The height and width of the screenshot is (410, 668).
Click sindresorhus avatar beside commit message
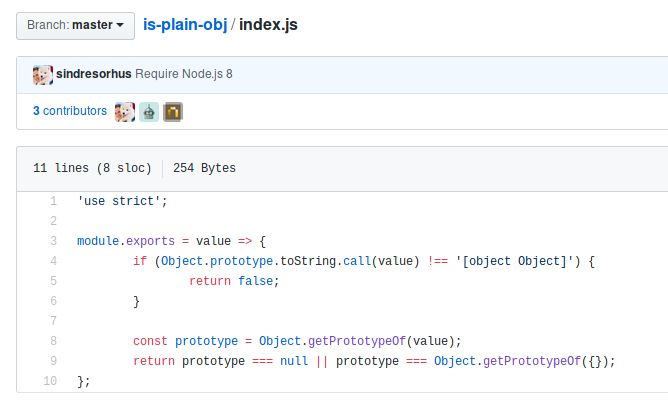pyautogui.click(x=43, y=75)
